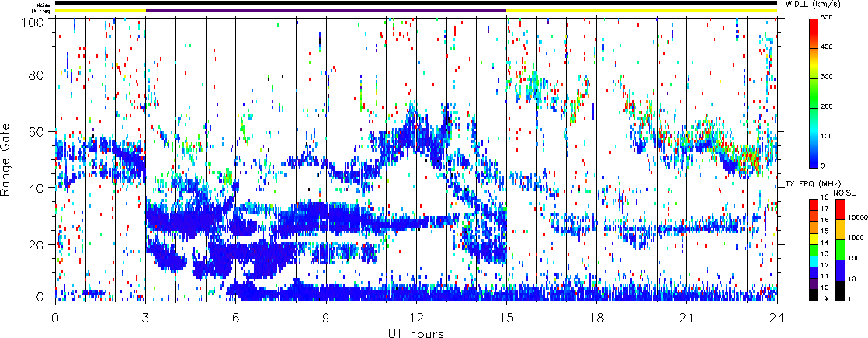This screenshot has width=868, height=338.
Task: Select the purple 10–11 MHz frequency swatch
Action: [x=813, y=282]
